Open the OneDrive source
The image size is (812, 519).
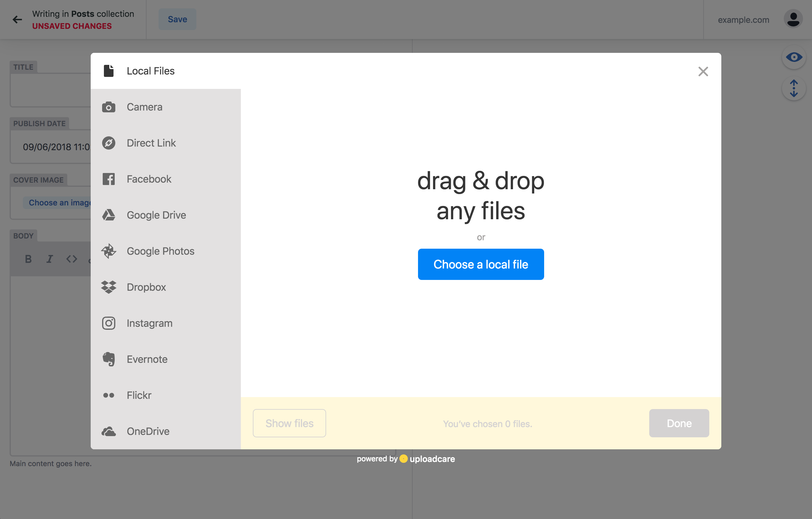click(148, 431)
